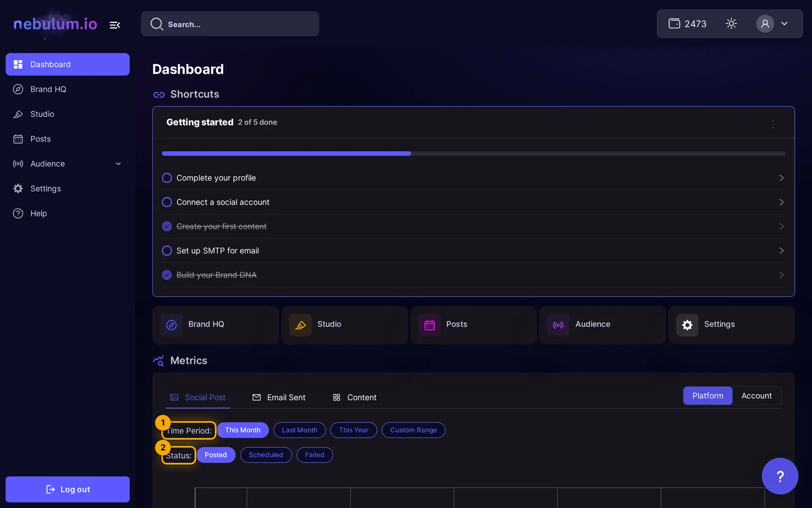Open Set up SMTP for email arrow

click(781, 250)
